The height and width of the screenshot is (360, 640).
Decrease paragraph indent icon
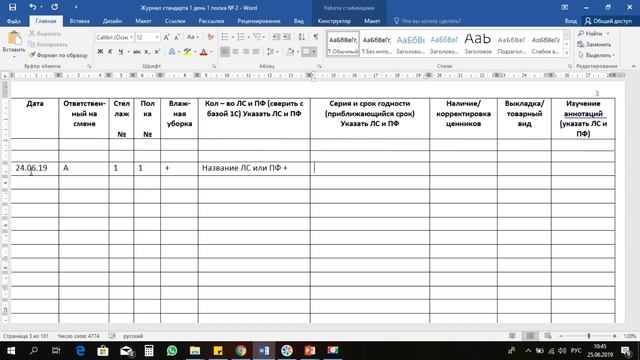(x=276, y=37)
